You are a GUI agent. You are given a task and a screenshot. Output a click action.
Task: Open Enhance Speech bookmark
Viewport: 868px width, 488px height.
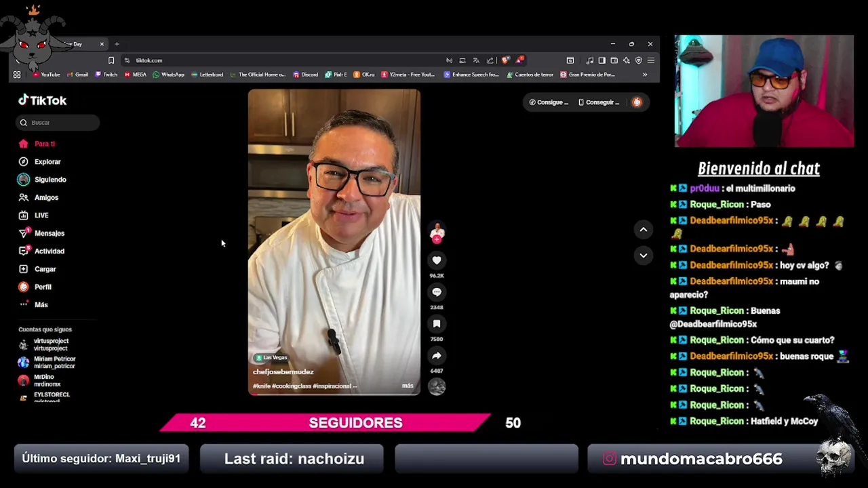click(x=471, y=75)
